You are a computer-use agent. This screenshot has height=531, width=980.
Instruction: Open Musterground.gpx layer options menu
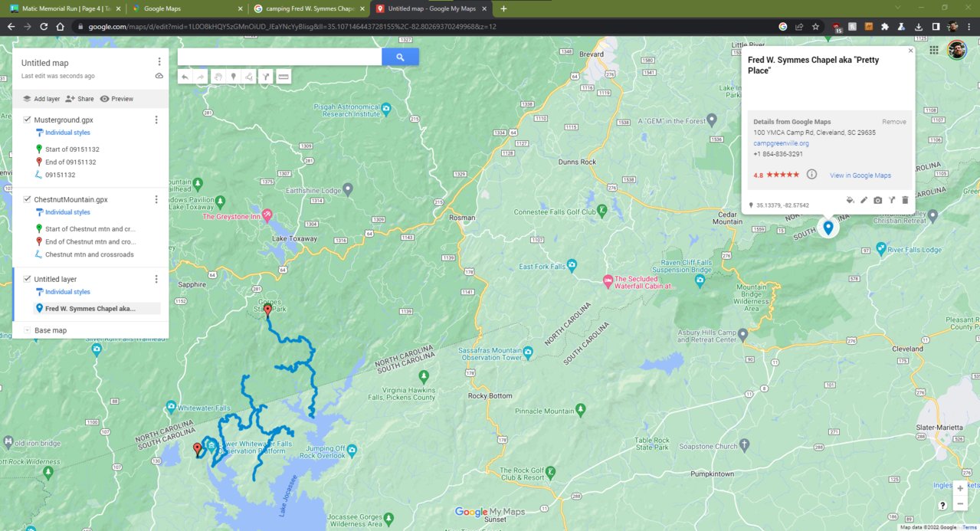156,120
